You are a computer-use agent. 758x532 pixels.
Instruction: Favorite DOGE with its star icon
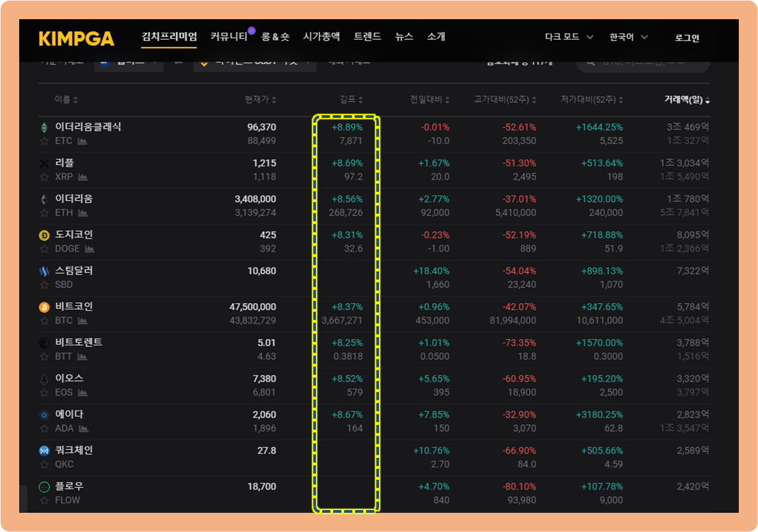coord(45,249)
